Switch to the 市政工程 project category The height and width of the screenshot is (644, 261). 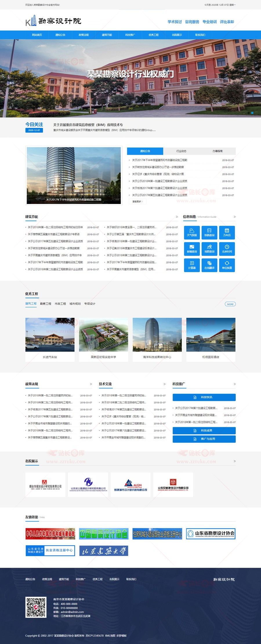click(60, 304)
